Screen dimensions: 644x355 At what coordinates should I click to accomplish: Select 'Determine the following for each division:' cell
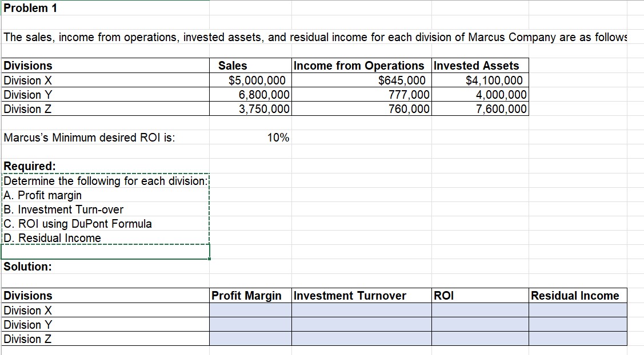105,180
